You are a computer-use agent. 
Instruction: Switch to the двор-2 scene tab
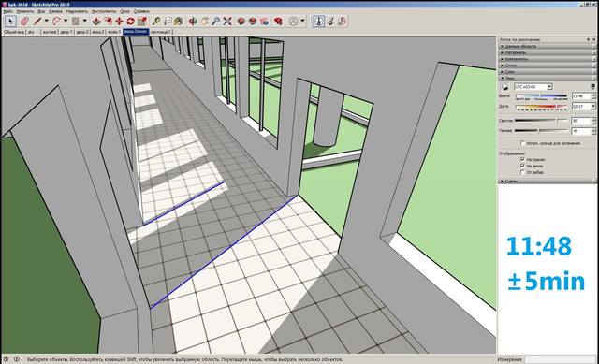tap(82, 32)
